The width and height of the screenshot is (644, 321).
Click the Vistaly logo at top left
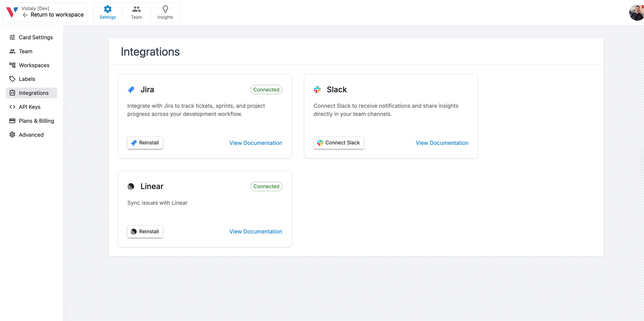(x=11, y=12)
